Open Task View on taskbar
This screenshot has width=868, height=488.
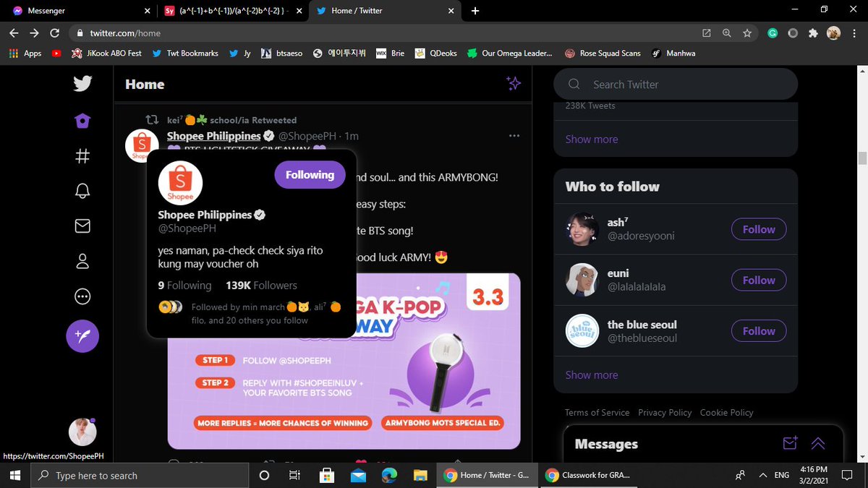coord(294,475)
